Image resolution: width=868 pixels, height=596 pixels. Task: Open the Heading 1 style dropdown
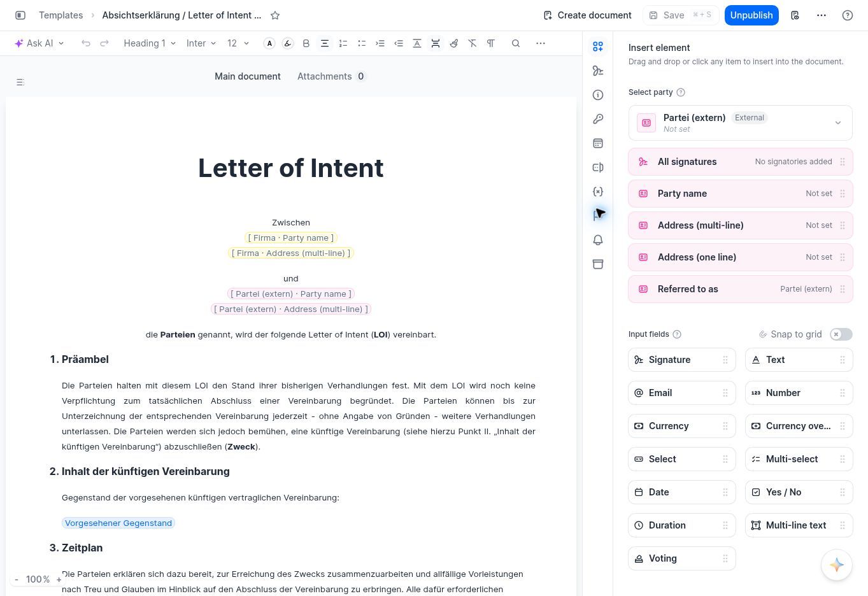pos(150,43)
